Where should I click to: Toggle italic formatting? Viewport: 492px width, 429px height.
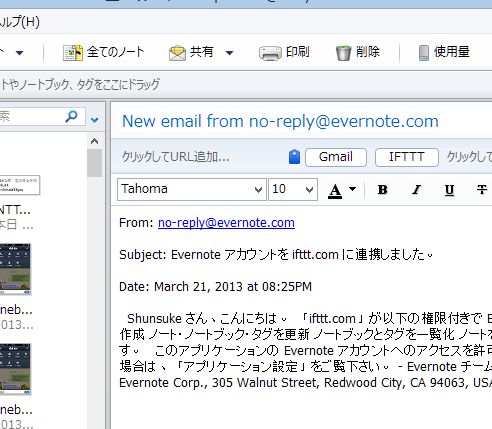tap(416, 190)
